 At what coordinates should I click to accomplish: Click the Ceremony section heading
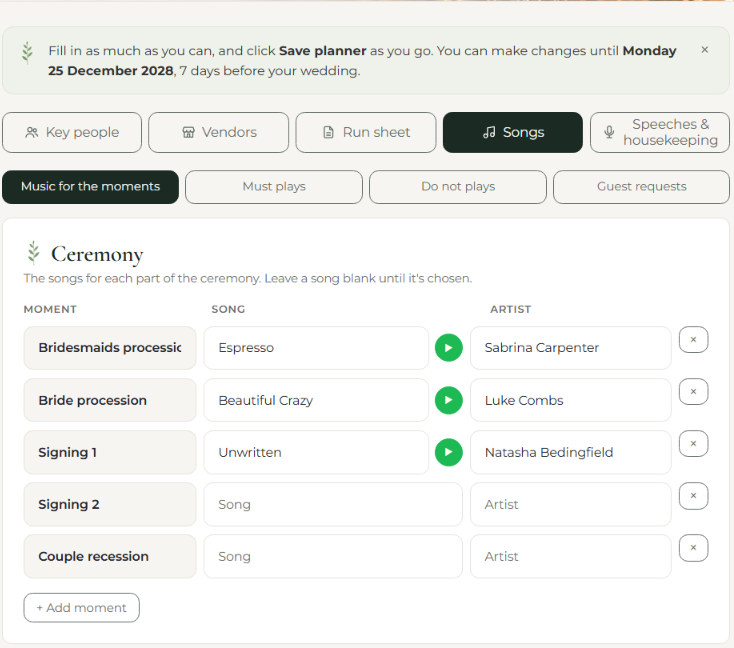click(x=97, y=254)
